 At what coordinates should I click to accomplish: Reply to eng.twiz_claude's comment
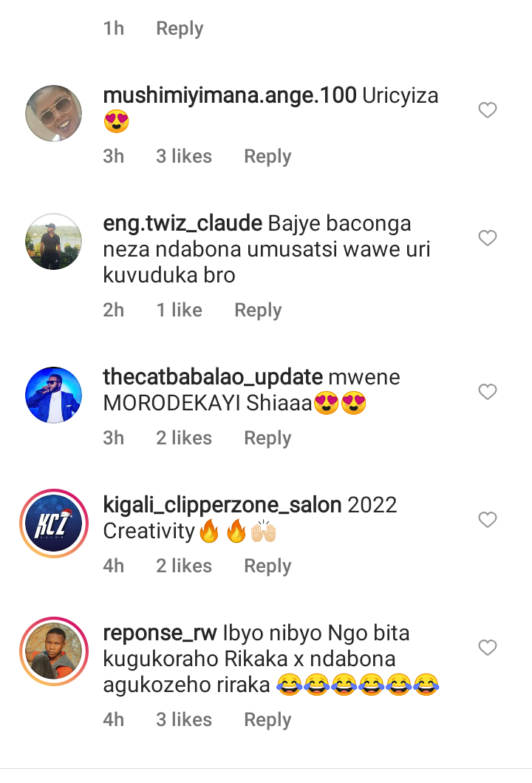(x=258, y=311)
